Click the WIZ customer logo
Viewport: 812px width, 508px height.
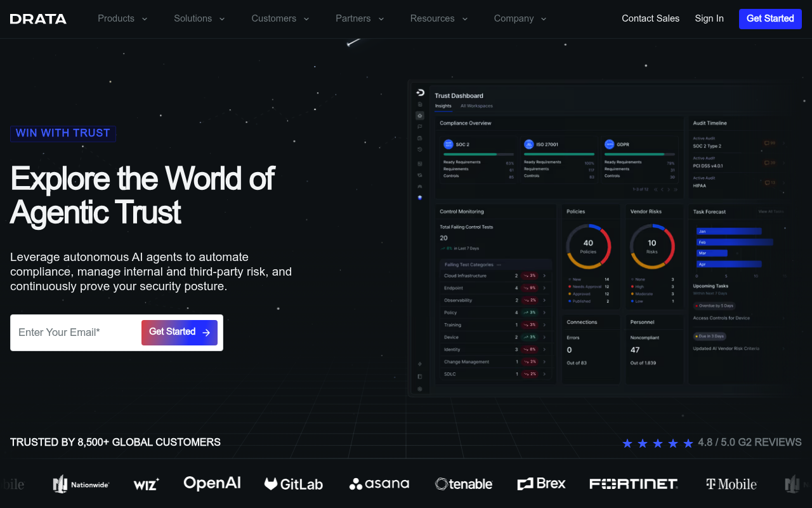click(147, 485)
